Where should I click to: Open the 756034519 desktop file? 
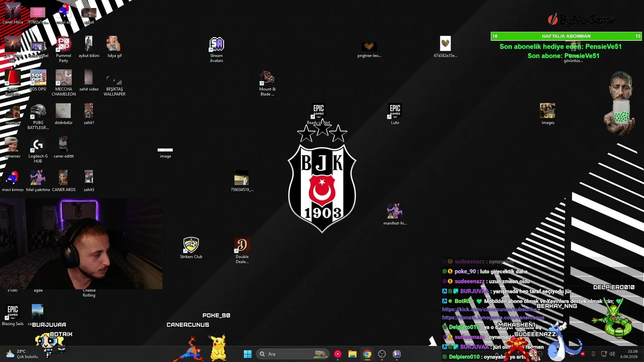(242, 182)
